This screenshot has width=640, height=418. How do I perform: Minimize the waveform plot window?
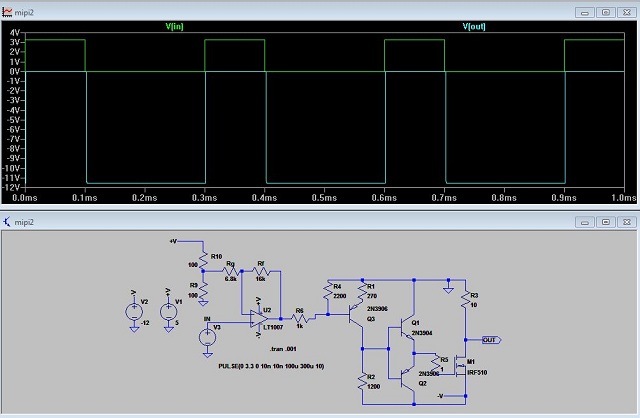(584, 12)
